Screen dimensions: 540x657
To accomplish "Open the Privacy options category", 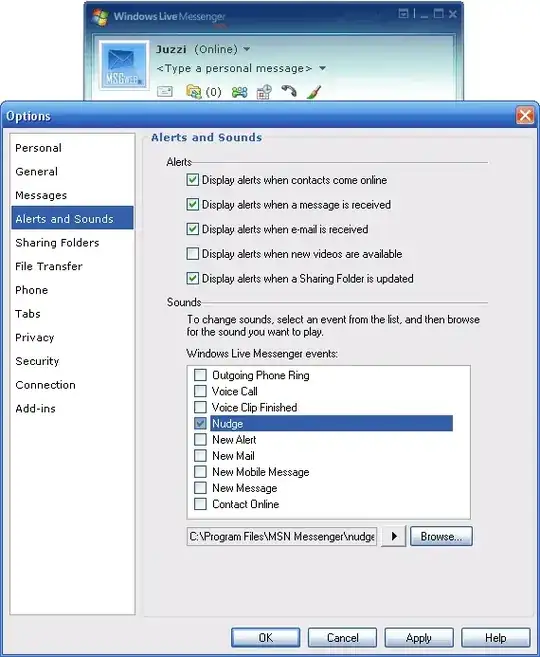I will [72, 337].
